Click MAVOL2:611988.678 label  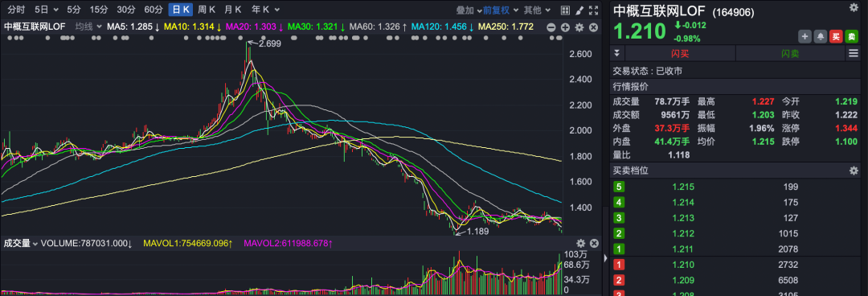point(288,244)
